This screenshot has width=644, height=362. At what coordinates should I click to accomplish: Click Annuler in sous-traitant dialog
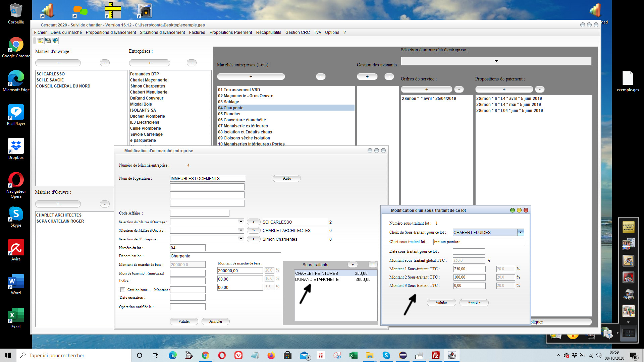[474, 303]
